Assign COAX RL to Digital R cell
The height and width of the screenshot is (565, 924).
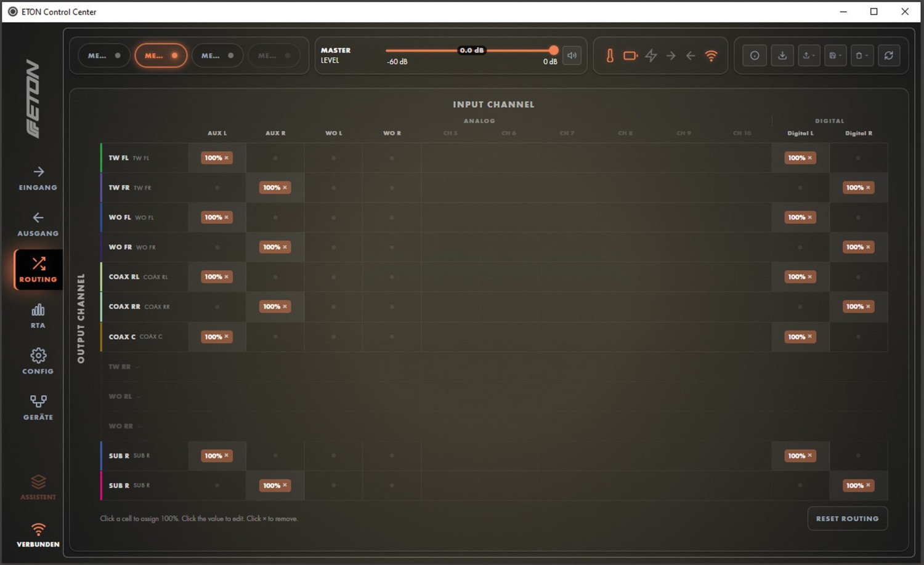click(x=858, y=277)
